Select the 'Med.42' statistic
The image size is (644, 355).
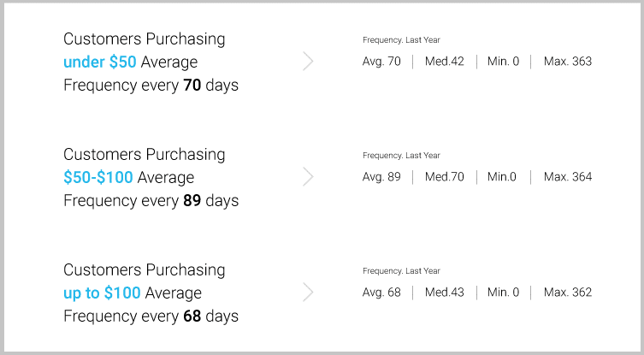tap(445, 62)
